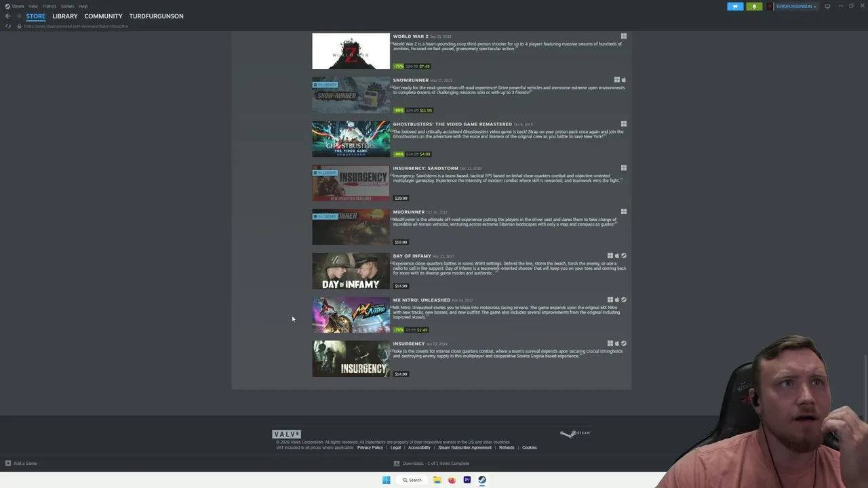Open the Insurgency: Sandstorm thumbnail
868x488 pixels.
351,183
